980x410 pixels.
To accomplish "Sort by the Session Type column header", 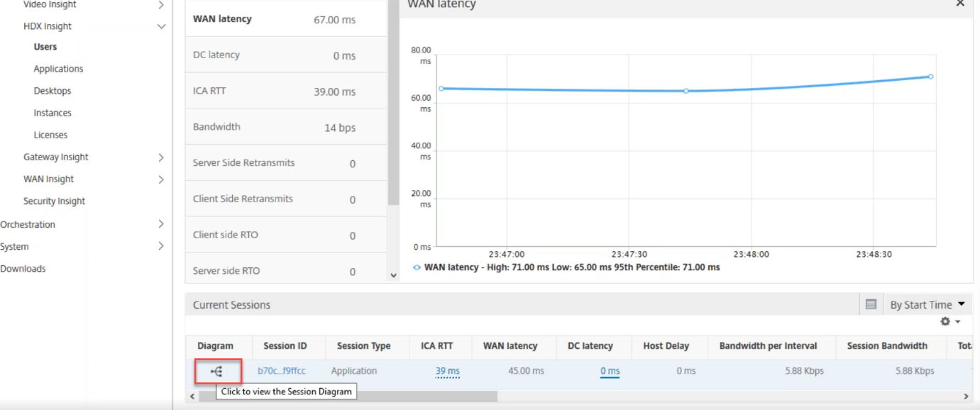I will [364, 346].
